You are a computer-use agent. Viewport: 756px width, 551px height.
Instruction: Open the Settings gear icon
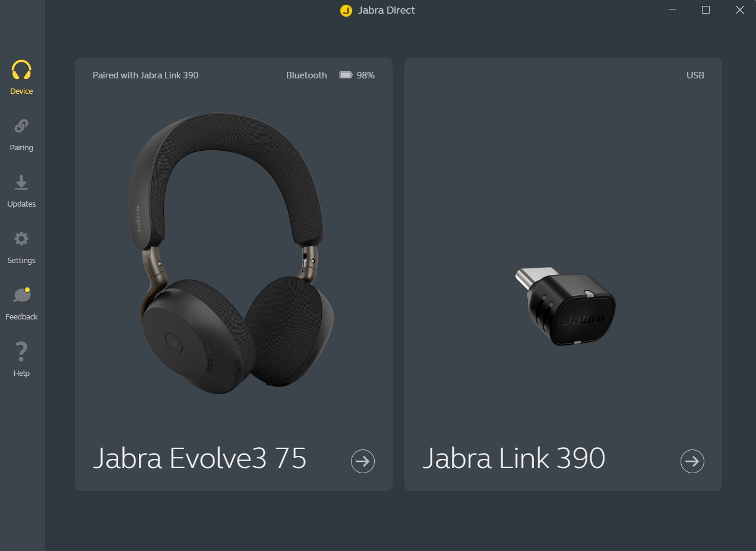click(21, 239)
